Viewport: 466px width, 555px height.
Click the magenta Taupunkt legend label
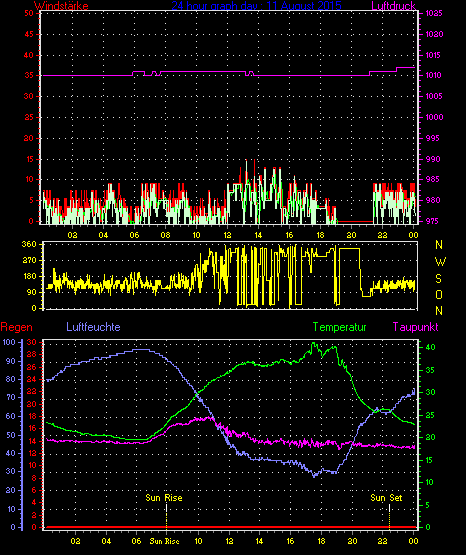pyautogui.click(x=415, y=327)
